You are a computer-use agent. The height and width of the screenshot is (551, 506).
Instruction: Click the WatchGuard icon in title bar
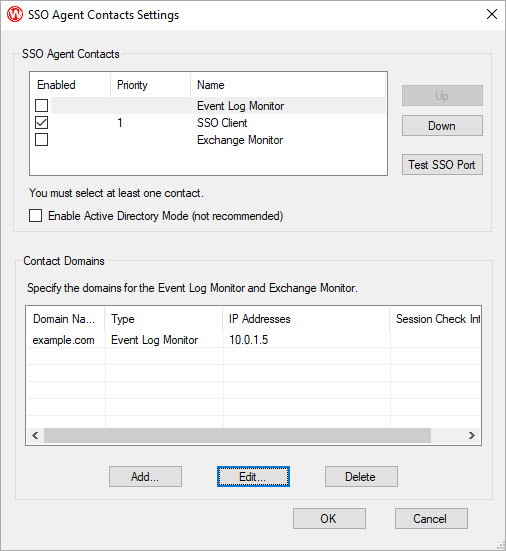click(15, 14)
